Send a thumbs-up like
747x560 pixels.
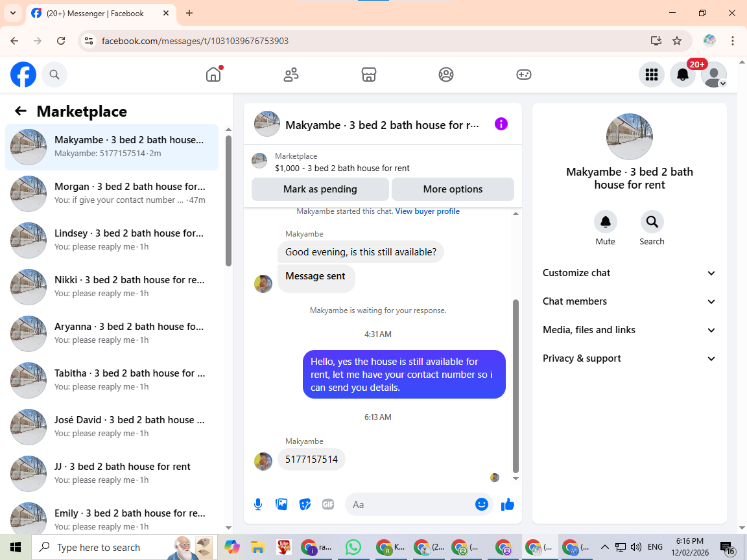[508, 504]
